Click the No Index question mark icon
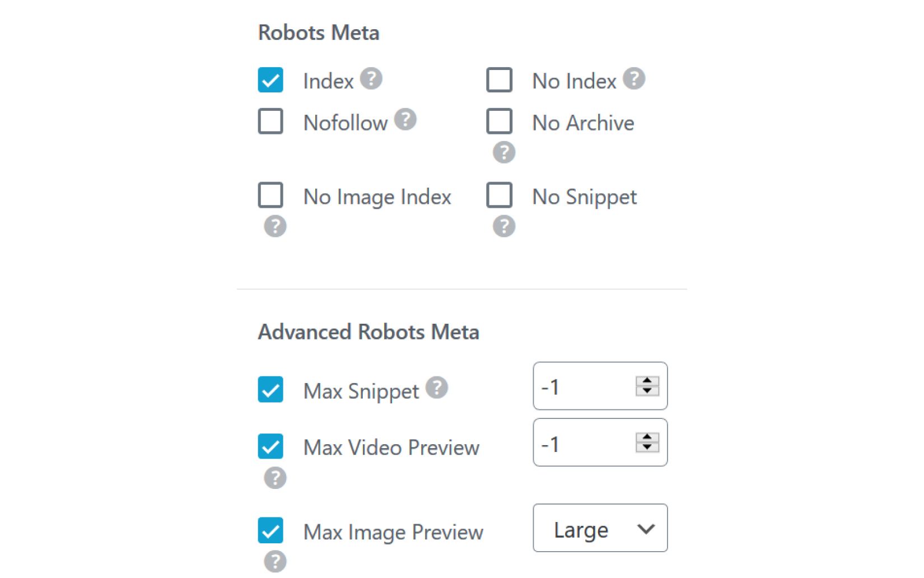 point(636,80)
